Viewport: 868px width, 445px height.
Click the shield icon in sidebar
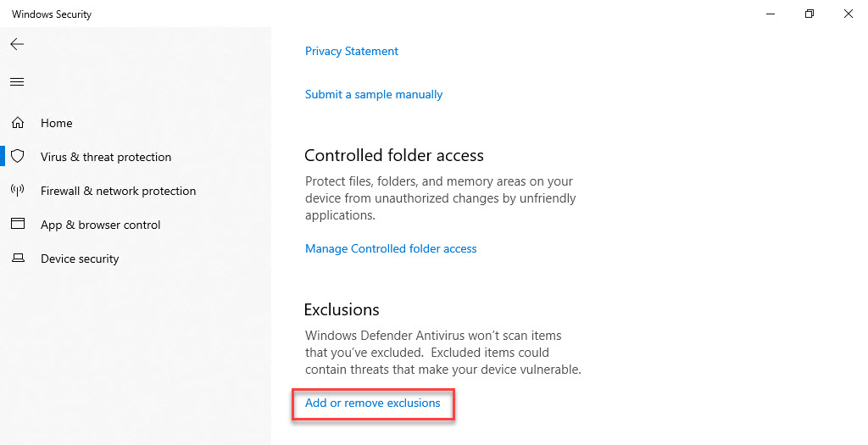pyautogui.click(x=18, y=157)
